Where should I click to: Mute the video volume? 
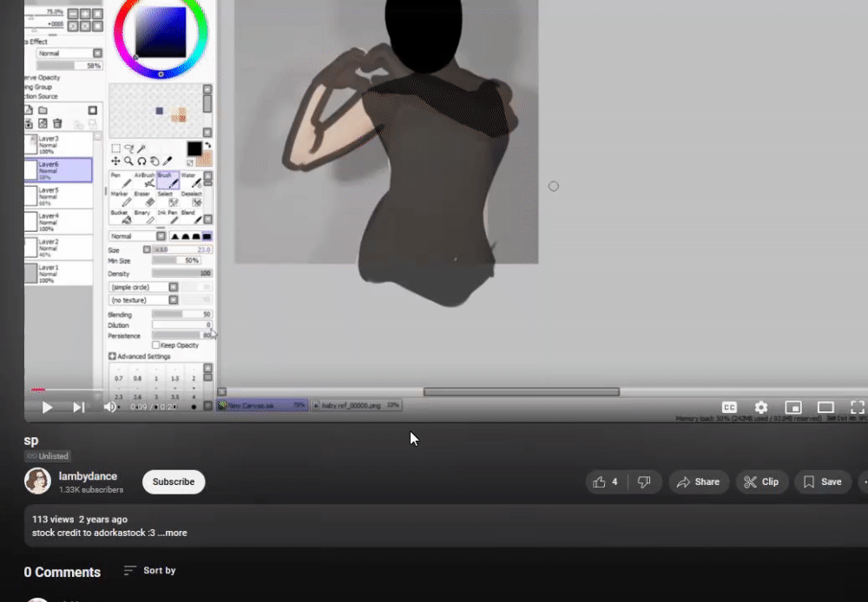coord(110,407)
